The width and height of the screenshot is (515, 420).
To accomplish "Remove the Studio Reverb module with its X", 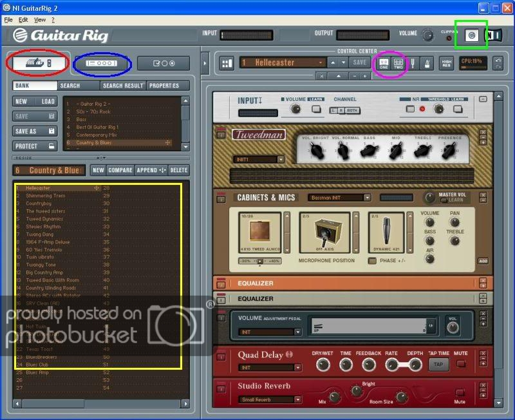I will [x=483, y=385].
